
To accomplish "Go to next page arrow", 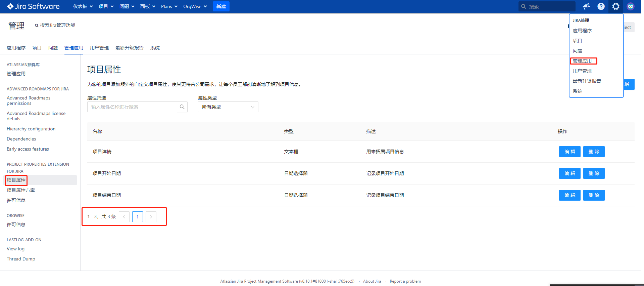I will (x=151, y=217).
